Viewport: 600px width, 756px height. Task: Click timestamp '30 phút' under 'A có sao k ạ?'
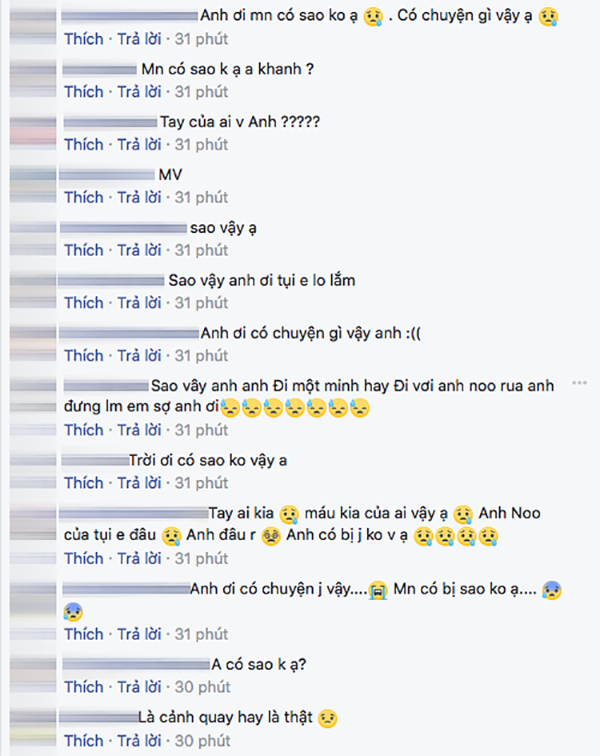203,687
